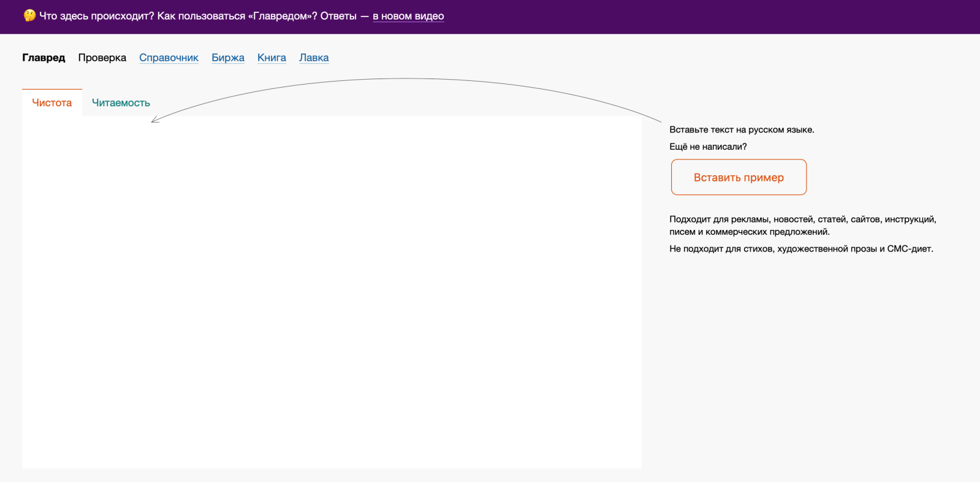This screenshot has width=980, height=482.
Task: Click the thinking face emoji in banner
Action: point(29,15)
